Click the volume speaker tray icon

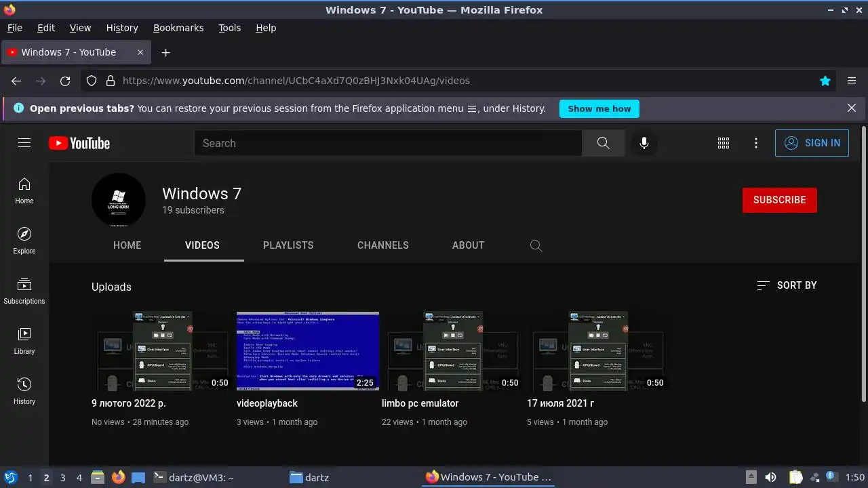tap(770, 477)
